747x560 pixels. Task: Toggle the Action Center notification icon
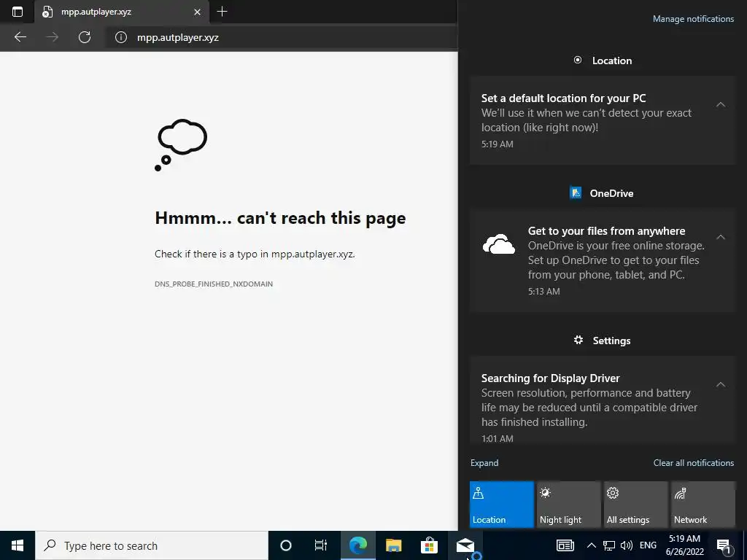[724, 545]
